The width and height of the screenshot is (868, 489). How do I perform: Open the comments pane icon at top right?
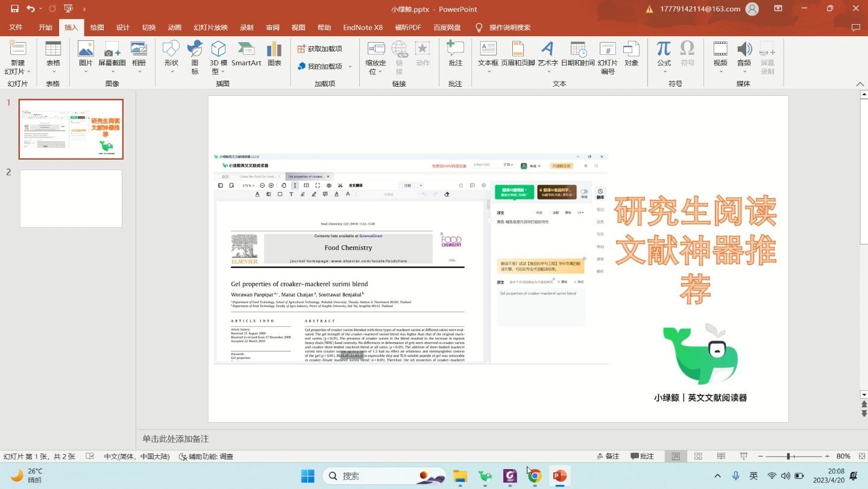point(855,28)
